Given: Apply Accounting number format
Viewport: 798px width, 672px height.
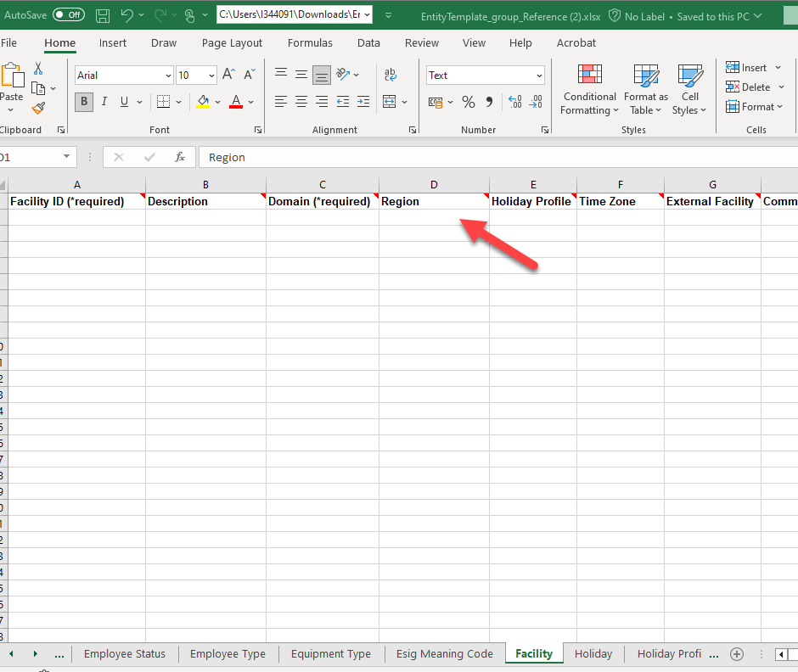Looking at the screenshot, I should (x=436, y=103).
